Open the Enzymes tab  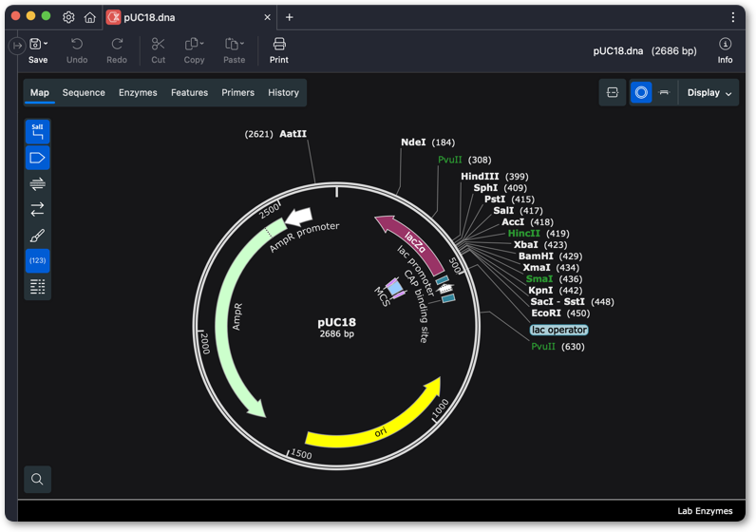pos(138,92)
